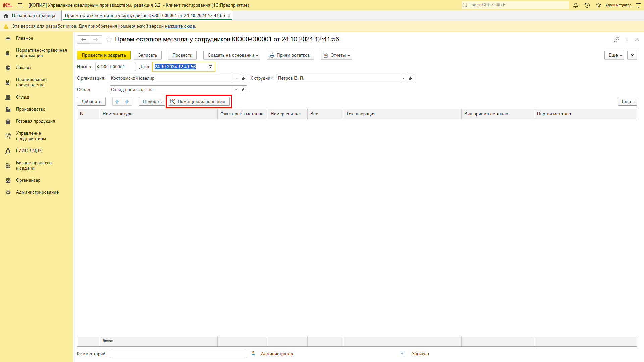Copy link to this document icon
Screen dimensions: 644x362
(x=616, y=39)
